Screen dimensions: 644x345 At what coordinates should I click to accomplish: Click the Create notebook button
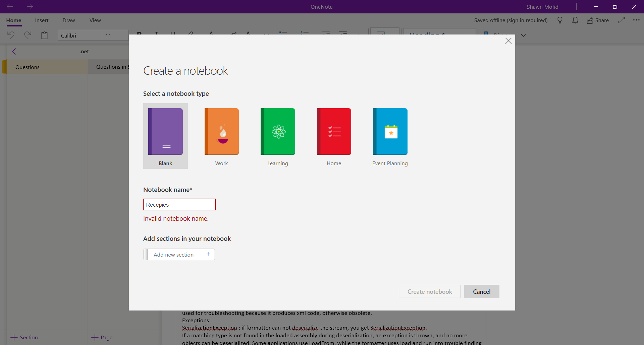[430, 291]
